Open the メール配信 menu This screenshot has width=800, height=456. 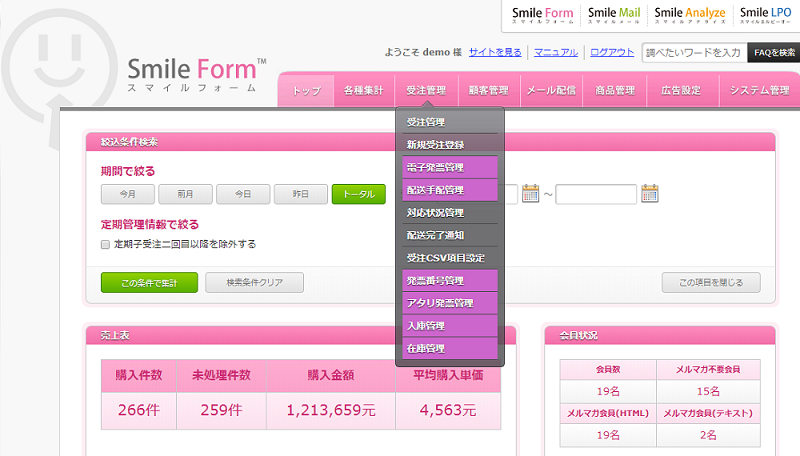click(551, 91)
